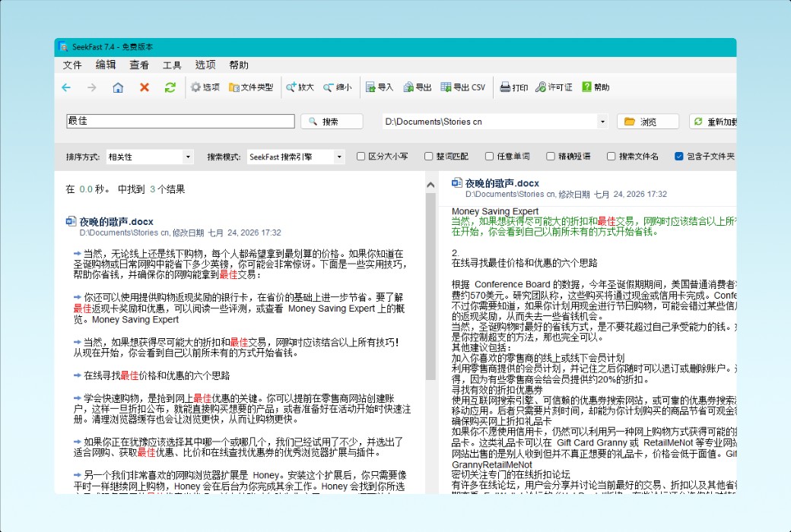Click arrow before 如果你正在犹豫 snippet
The height and width of the screenshot is (532, 791).
coord(77,442)
